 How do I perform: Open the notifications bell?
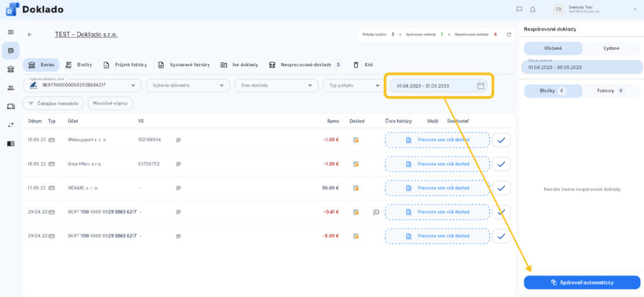533,9
